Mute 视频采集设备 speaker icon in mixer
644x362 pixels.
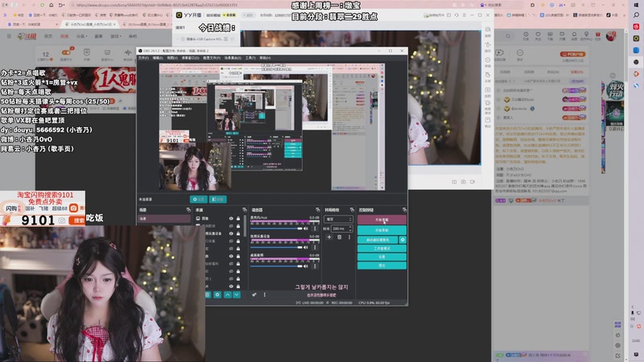pos(306,247)
